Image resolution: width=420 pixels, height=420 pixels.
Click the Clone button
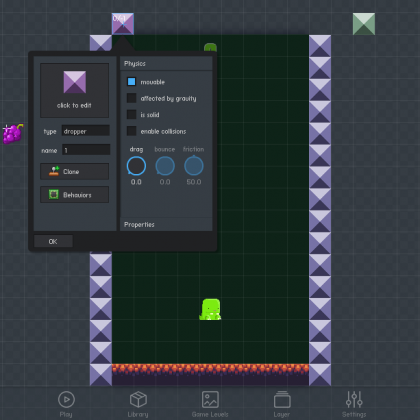coord(74,171)
